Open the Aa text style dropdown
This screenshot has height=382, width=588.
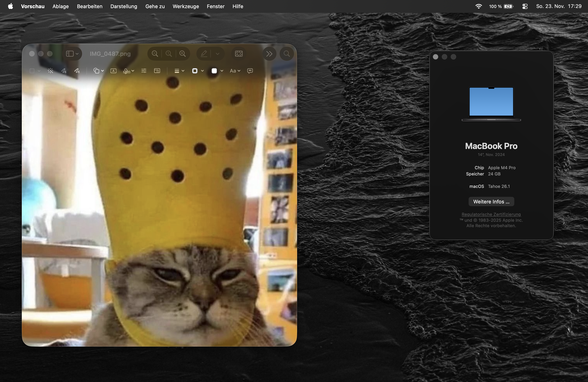click(235, 71)
